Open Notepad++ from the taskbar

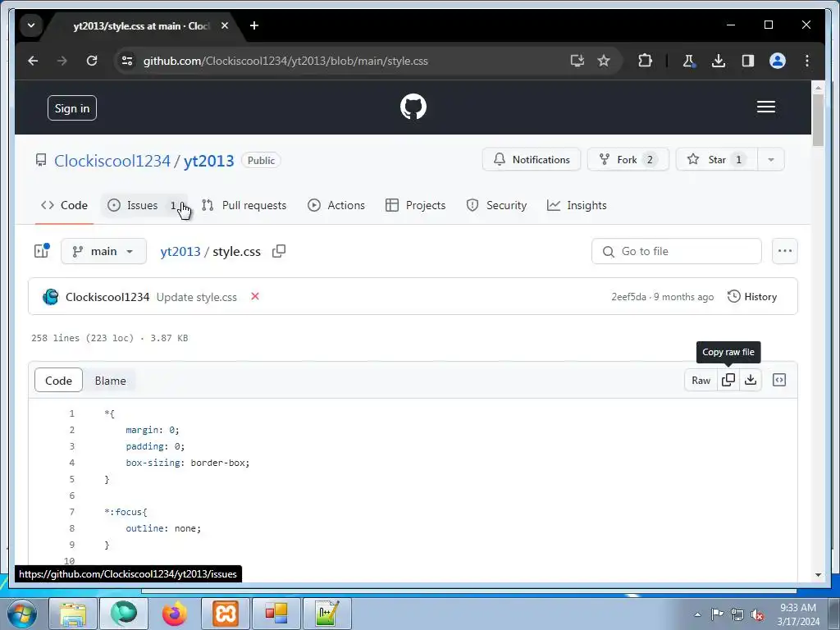[x=327, y=614]
